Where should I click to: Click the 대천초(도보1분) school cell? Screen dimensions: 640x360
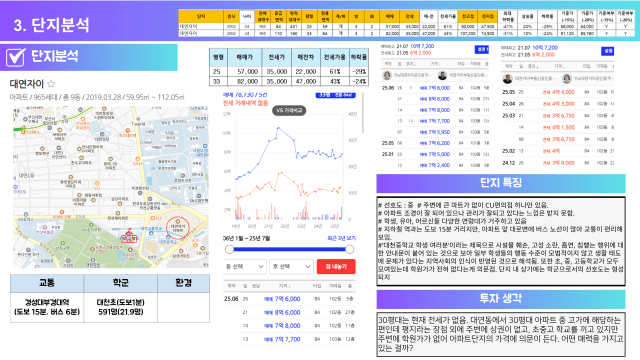click(x=120, y=307)
